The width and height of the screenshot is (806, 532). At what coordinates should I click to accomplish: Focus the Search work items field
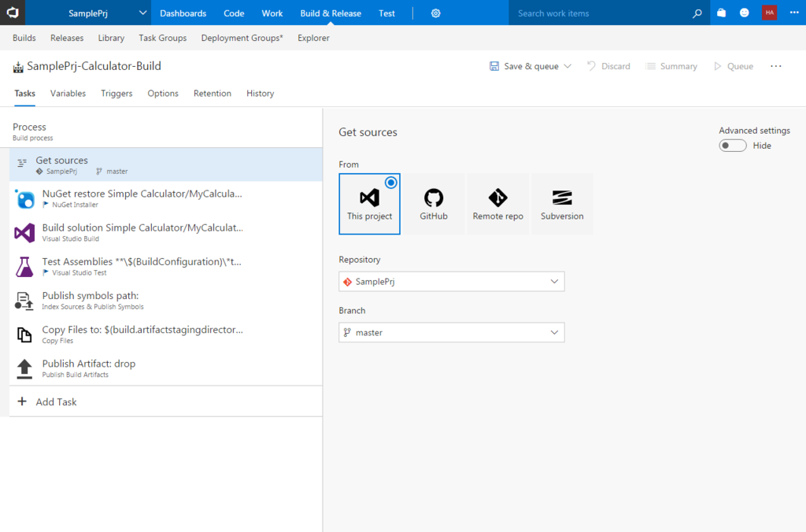(x=601, y=13)
